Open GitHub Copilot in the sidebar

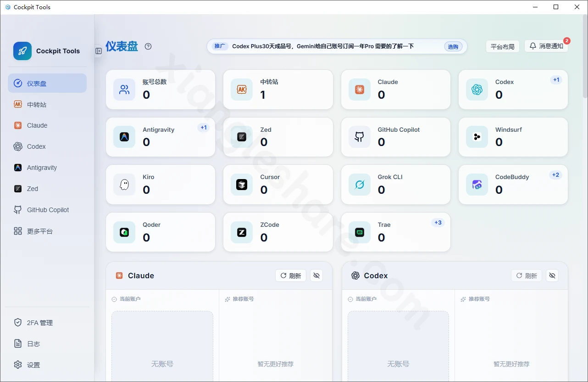tap(47, 210)
